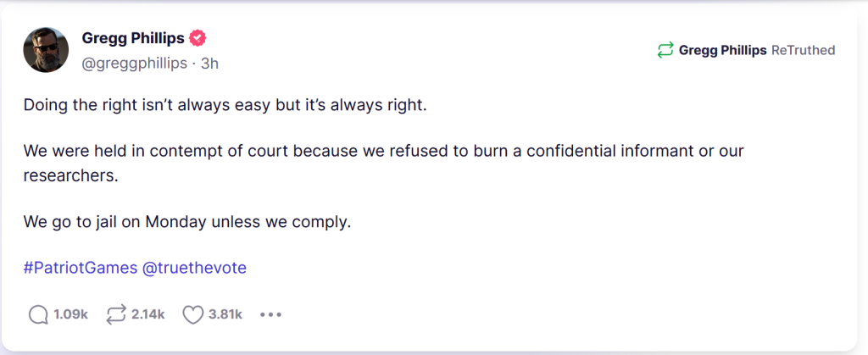This screenshot has height=355, width=868.
Task: Click the ReTruthed status text
Action: [x=804, y=50]
